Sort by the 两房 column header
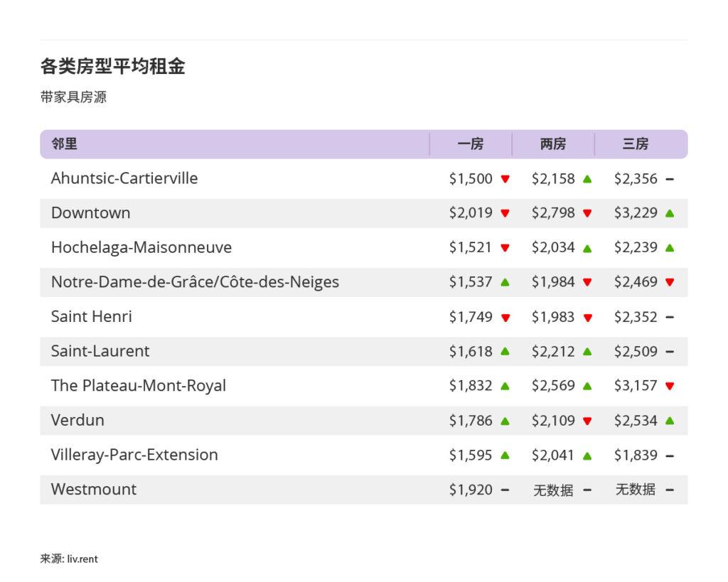Image resolution: width=728 pixels, height=582 pixels. pos(554,144)
